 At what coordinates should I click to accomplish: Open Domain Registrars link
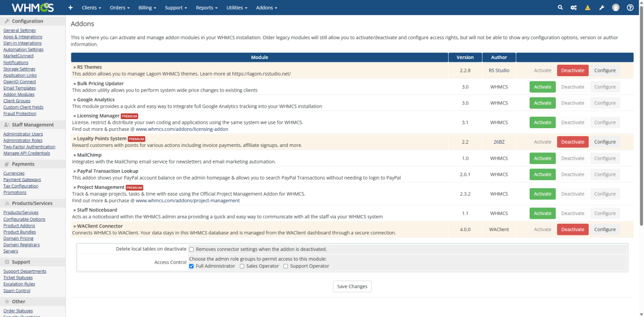[21, 245]
